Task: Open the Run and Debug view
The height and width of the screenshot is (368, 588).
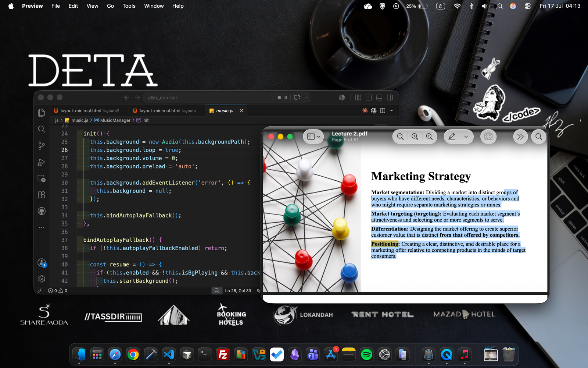Action: (x=42, y=162)
